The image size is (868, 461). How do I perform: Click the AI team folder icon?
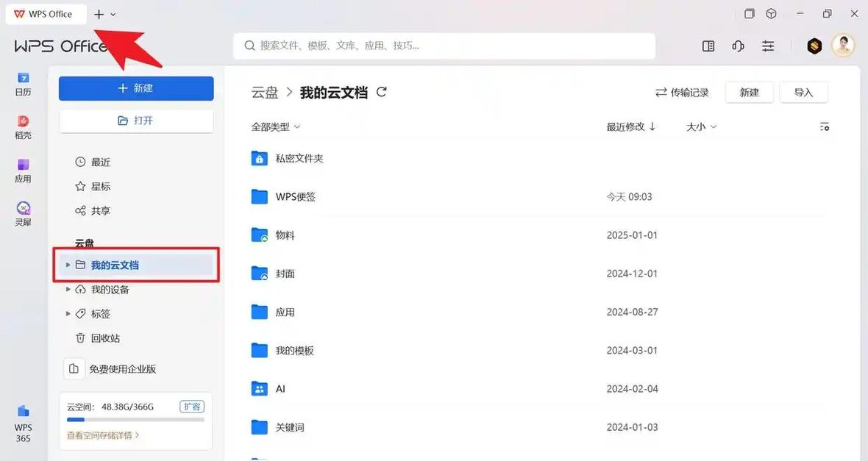[259, 388]
